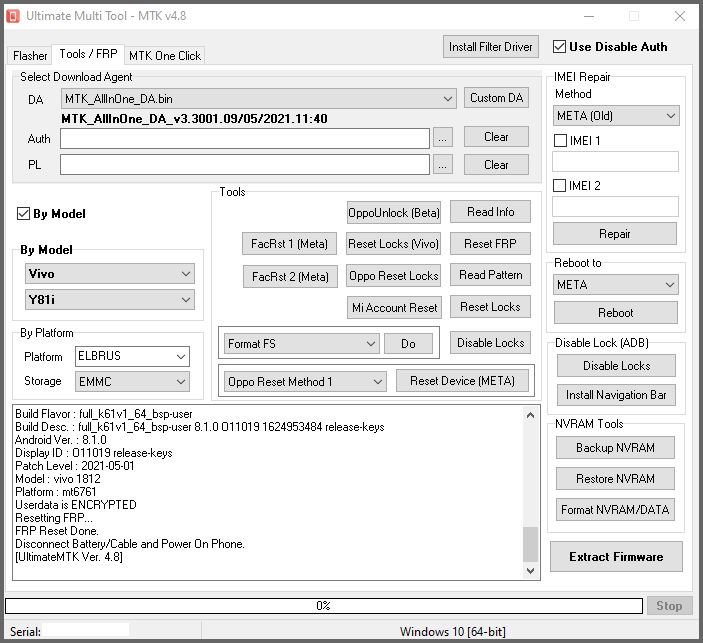Open the MTK One Click tab
This screenshot has width=703, height=643.
[164, 56]
